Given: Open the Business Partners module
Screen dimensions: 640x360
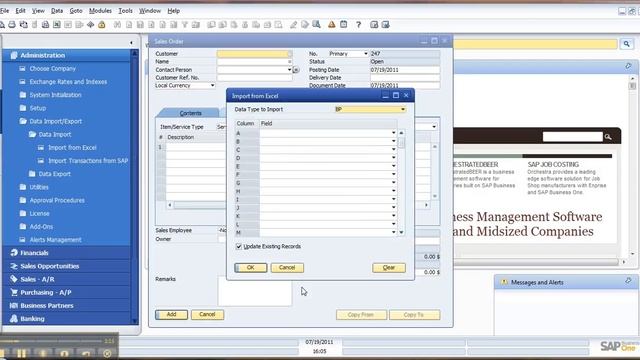Looking at the screenshot, I should coord(47,305).
